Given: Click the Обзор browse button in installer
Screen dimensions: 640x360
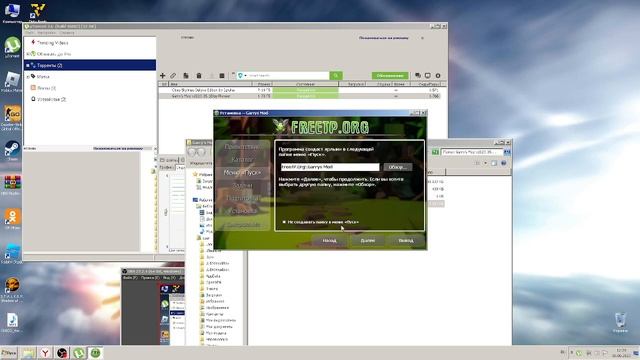Looking at the screenshot, I should click(x=398, y=167).
